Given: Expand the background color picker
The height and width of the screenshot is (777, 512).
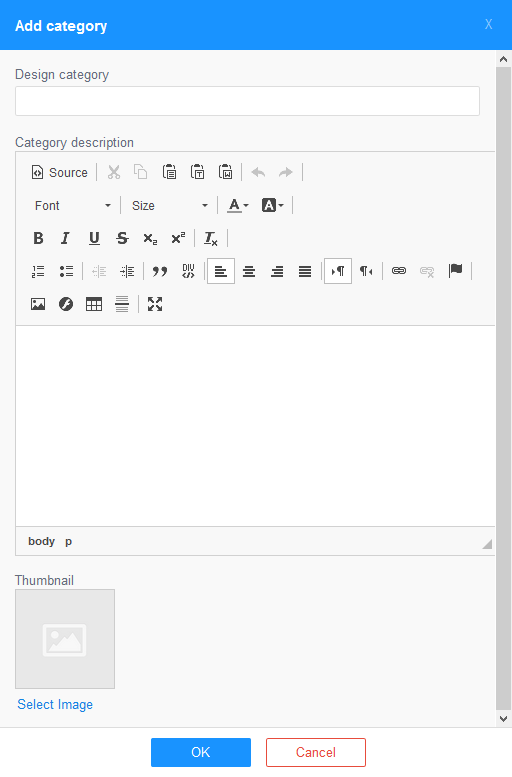Looking at the screenshot, I should [272, 205].
